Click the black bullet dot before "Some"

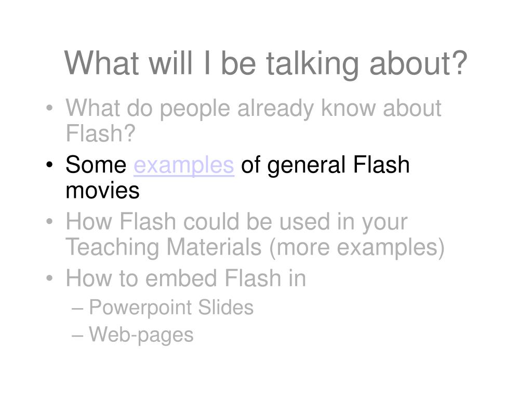[49, 165]
